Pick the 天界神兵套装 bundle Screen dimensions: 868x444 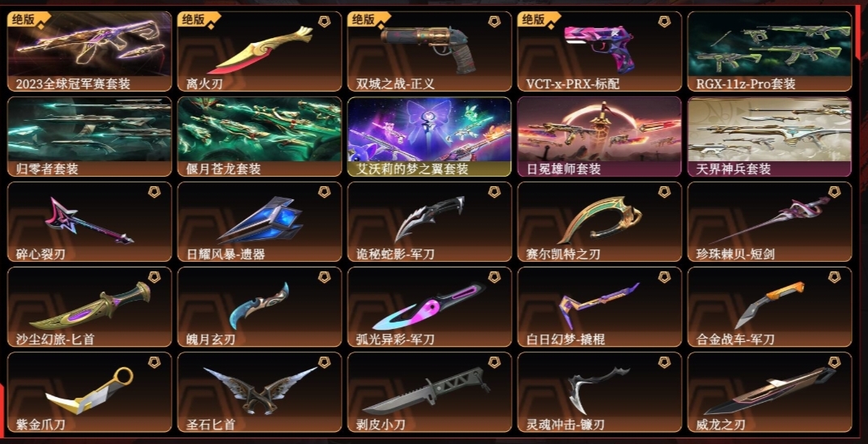click(x=769, y=137)
